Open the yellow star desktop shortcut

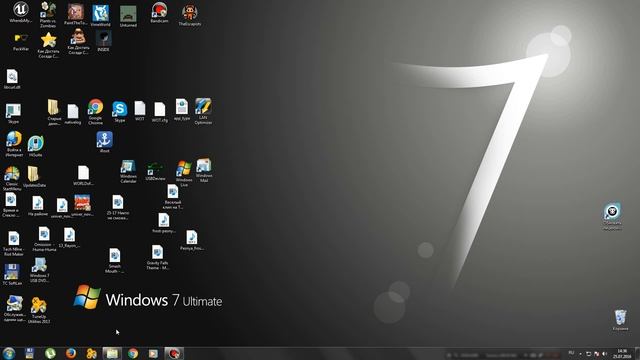[x=48, y=45]
